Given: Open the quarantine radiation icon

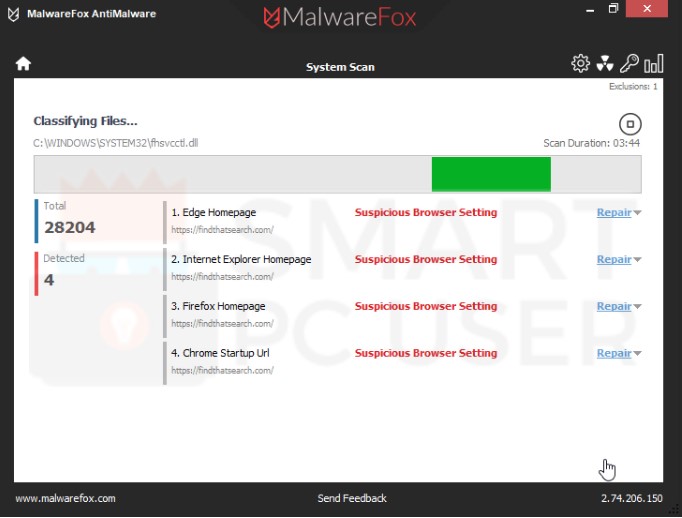Looking at the screenshot, I should 605,63.
